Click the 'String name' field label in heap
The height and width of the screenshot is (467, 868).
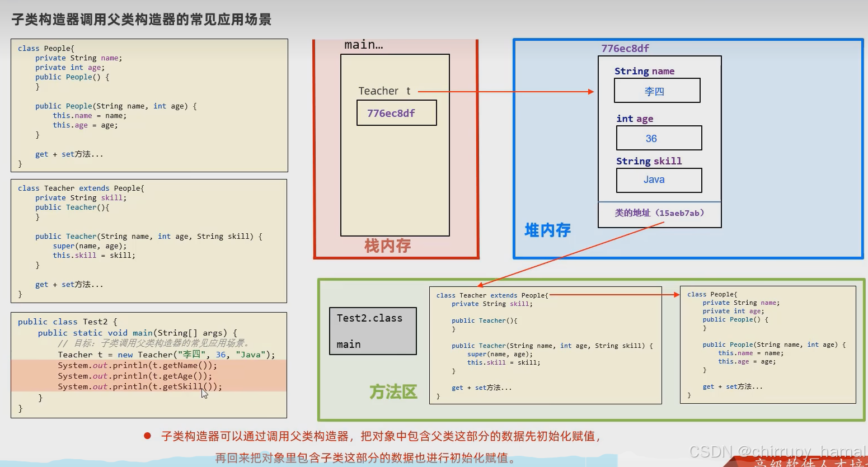click(x=644, y=71)
